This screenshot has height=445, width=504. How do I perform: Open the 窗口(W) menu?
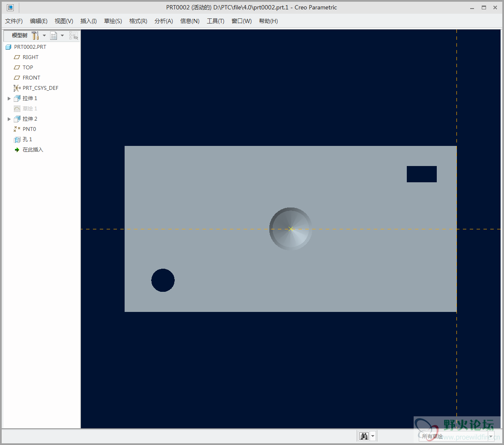[242, 21]
